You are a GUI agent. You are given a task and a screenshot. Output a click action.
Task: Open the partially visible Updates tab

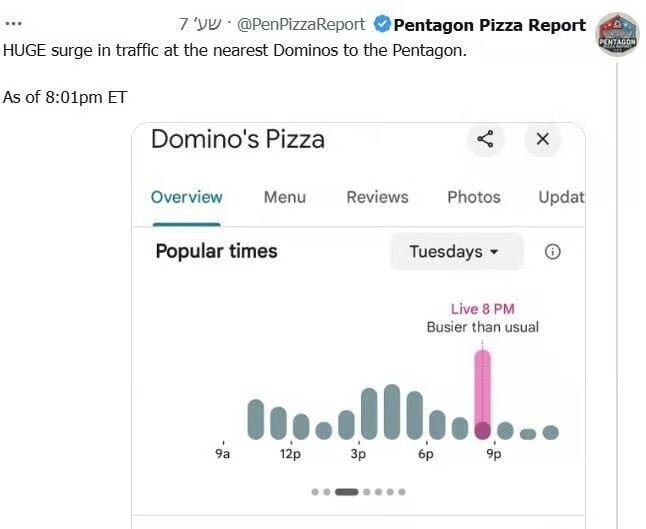[x=561, y=197]
